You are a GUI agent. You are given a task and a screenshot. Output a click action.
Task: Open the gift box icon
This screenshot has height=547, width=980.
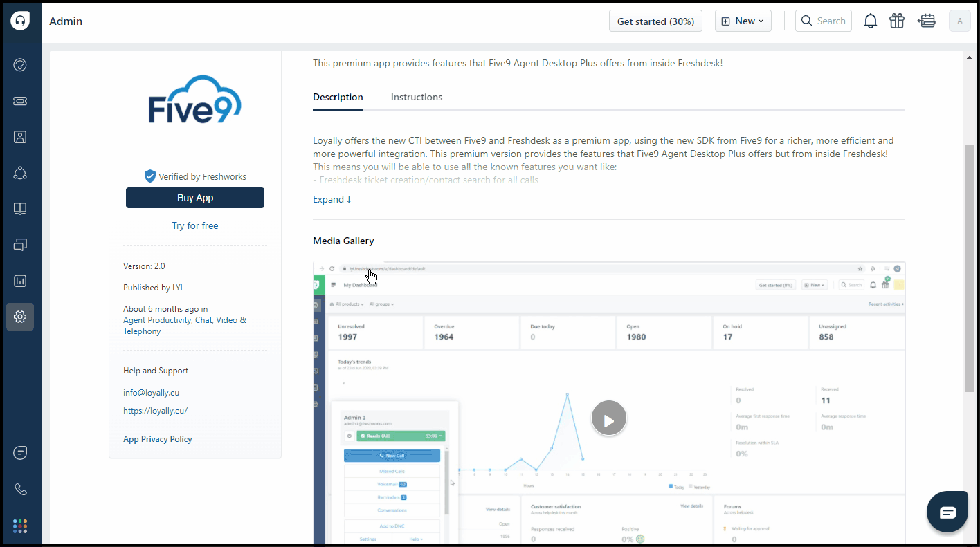point(897,21)
